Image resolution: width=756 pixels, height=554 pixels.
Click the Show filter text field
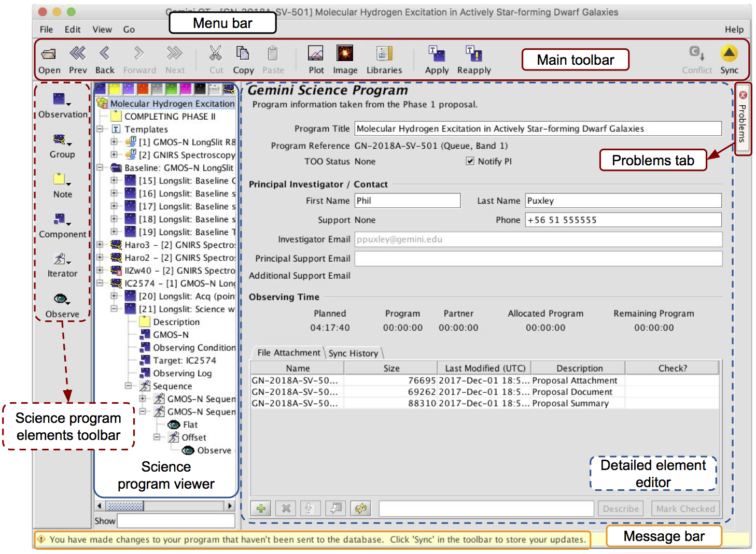[x=176, y=521]
